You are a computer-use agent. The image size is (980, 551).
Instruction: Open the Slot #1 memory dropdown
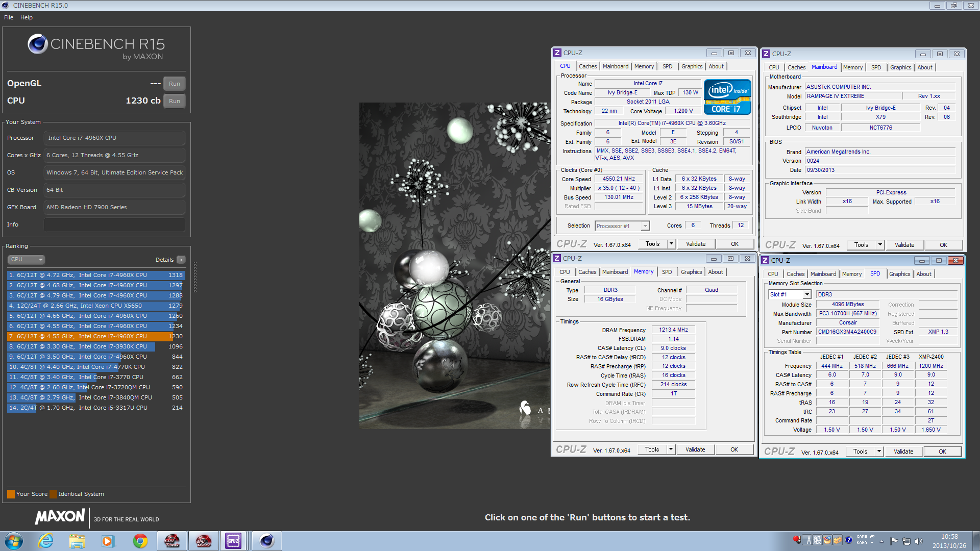tap(806, 294)
